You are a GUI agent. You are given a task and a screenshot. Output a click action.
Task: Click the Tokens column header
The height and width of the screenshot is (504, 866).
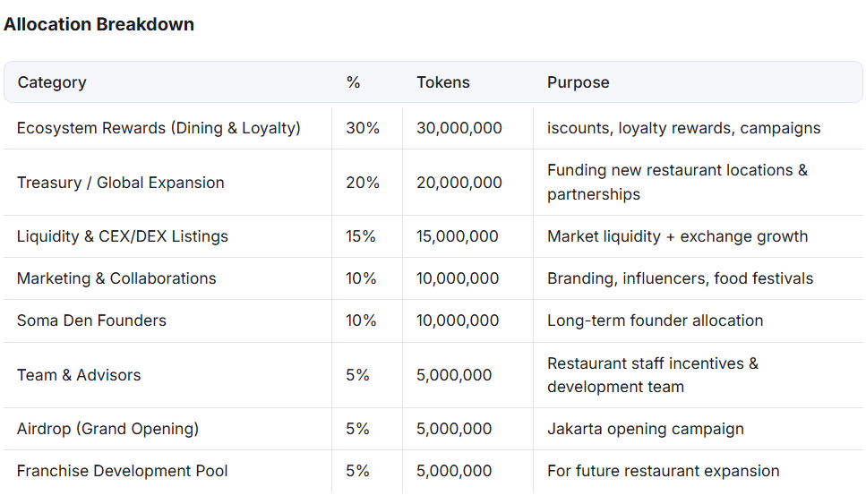442,82
